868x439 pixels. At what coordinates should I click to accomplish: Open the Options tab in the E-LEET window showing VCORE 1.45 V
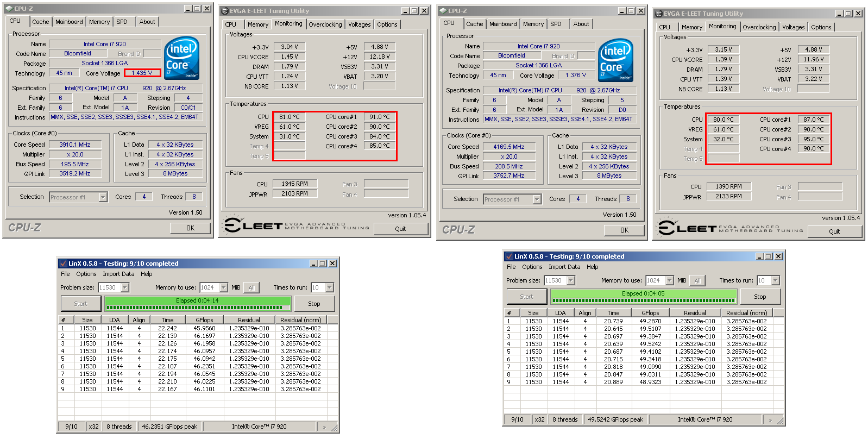[x=387, y=24]
